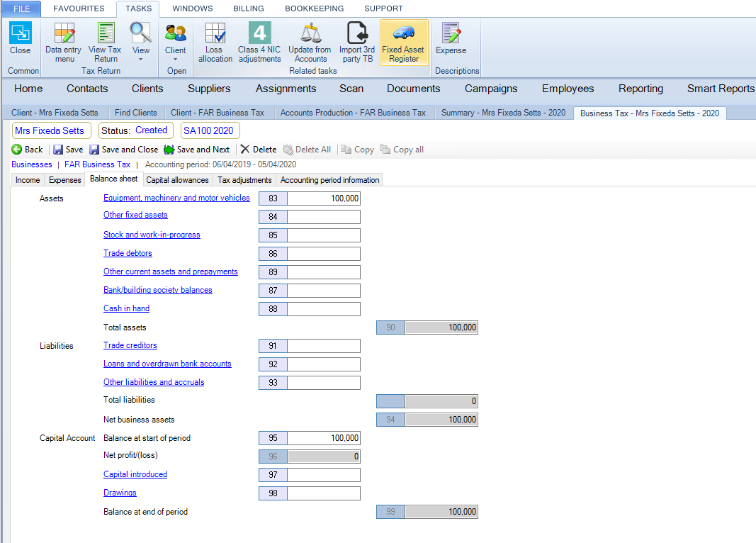Open the Reporting navigation menu
This screenshot has width=756, height=543.
(x=641, y=89)
